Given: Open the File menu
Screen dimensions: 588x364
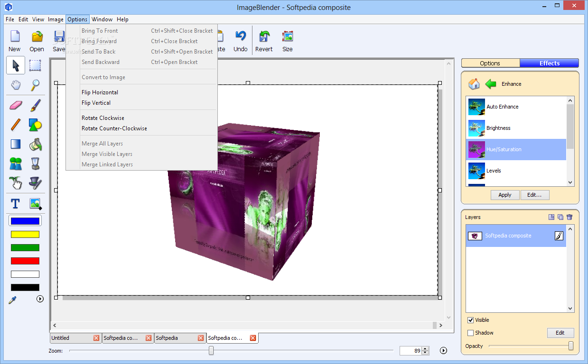Looking at the screenshot, I should [x=10, y=19].
